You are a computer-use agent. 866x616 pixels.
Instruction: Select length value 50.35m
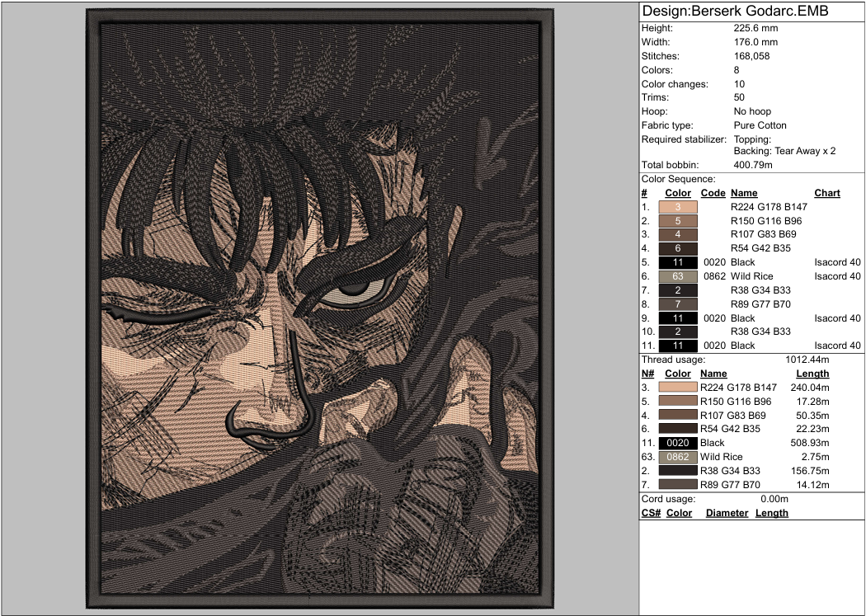(x=812, y=415)
